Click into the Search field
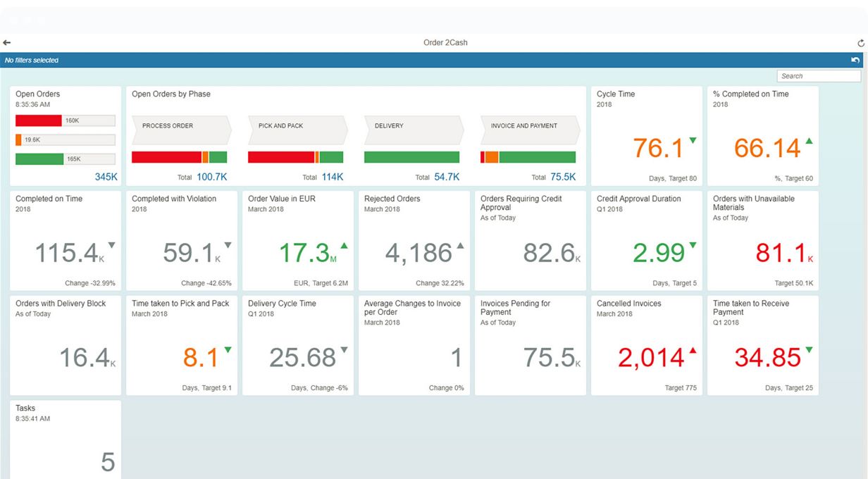 point(818,76)
